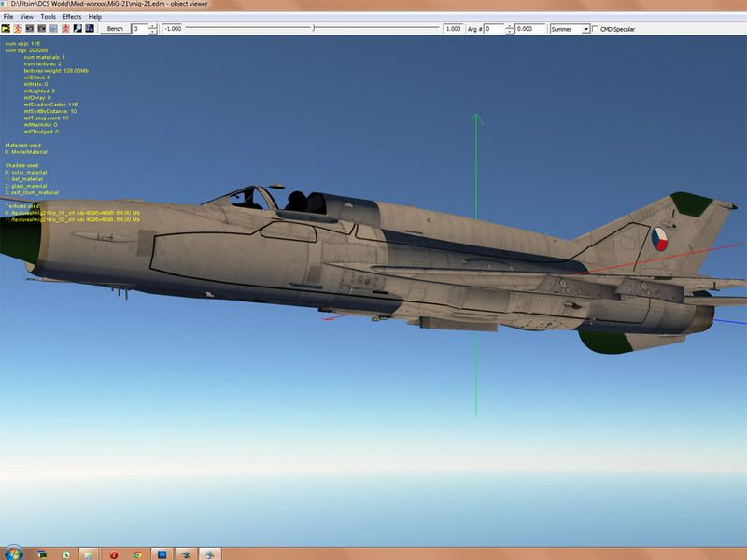The height and width of the screenshot is (560, 747).
Task: Enable the CMD Specular checkbox
Action: point(596,29)
